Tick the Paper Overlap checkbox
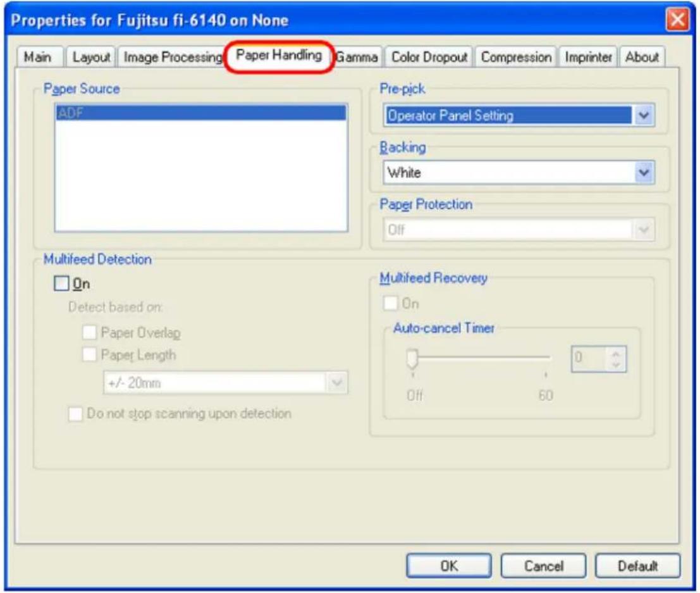This screenshot has width=700, height=593. [x=89, y=332]
